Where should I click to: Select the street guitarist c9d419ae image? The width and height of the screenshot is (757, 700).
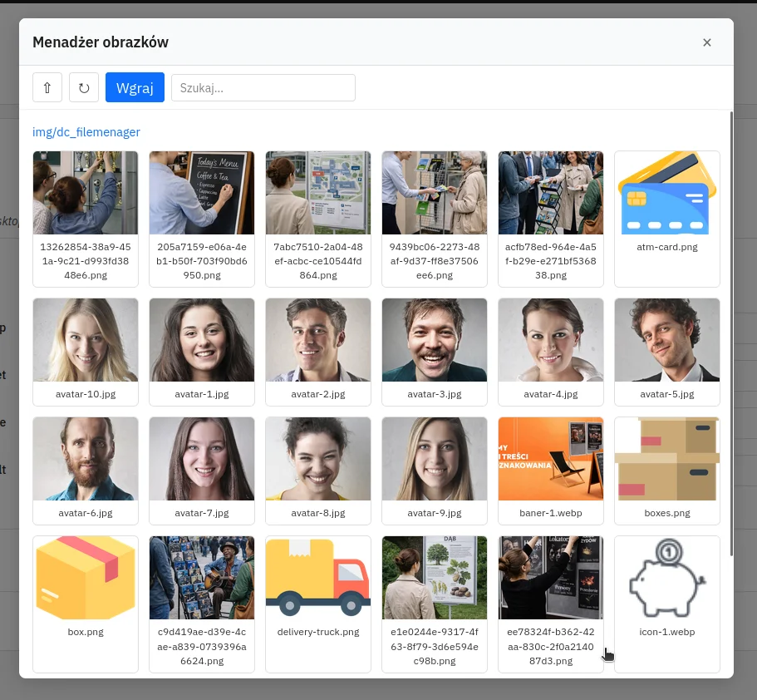[x=202, y=578]
